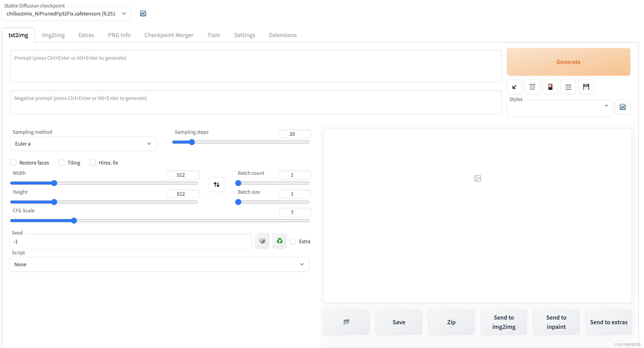Check the Extra seed options box
Screen dimensions: 644x348
tap(293, 241)
